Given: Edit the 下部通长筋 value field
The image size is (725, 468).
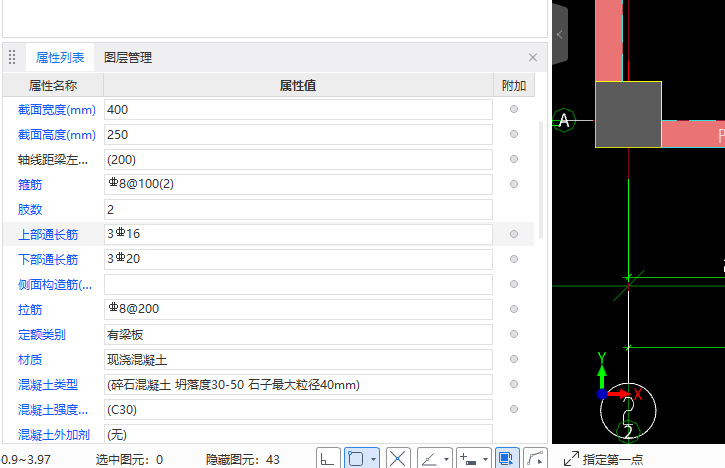Looking at the screenshot, I should [298, 259].
